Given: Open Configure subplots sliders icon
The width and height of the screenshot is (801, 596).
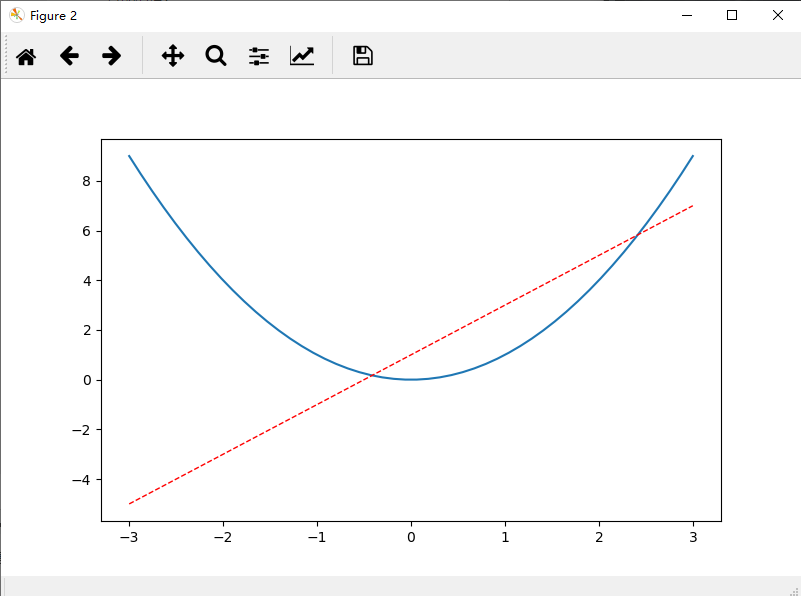Looking at the screenshot, I should click(259, 56).
